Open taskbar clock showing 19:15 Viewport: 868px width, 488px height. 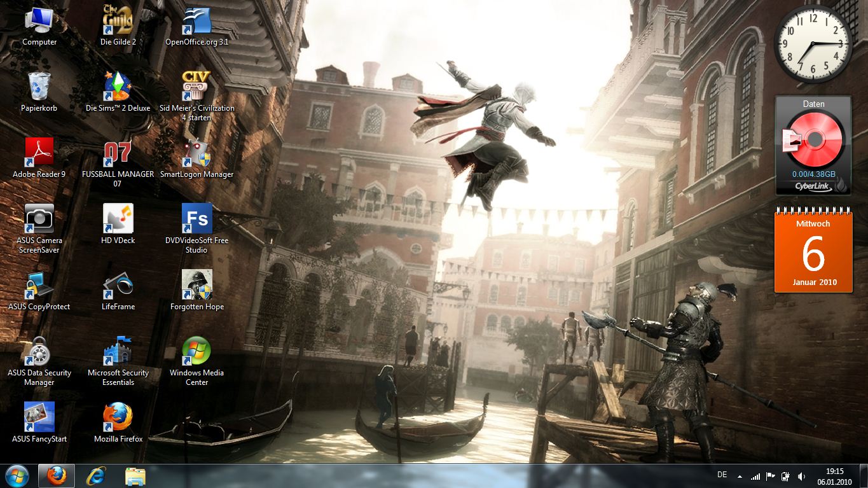coord(834,476)
